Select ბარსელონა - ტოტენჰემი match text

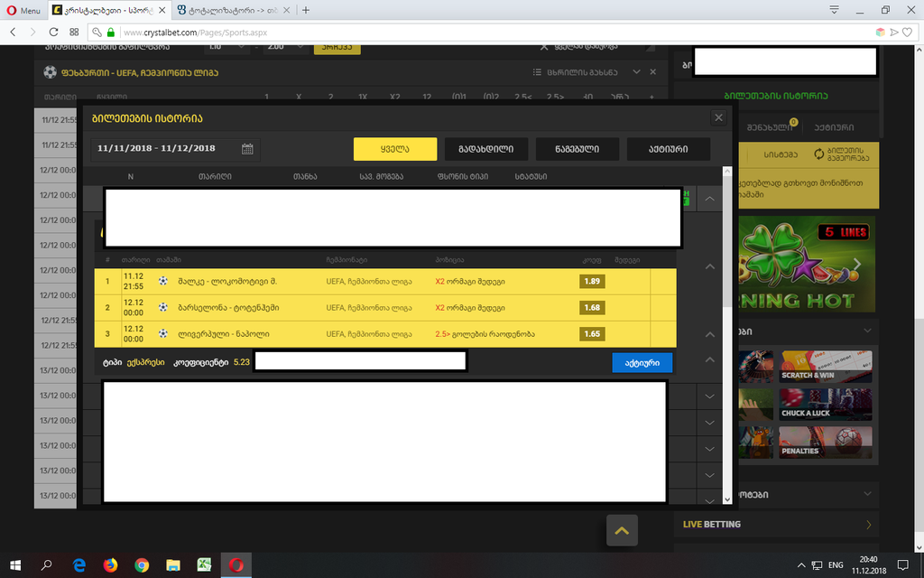[x=228, y=307]
